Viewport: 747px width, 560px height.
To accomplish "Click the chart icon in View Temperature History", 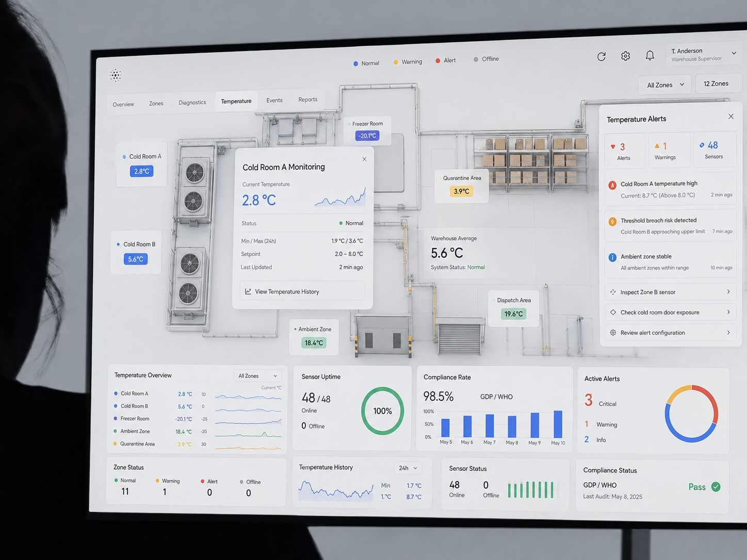I will point(248,291).
